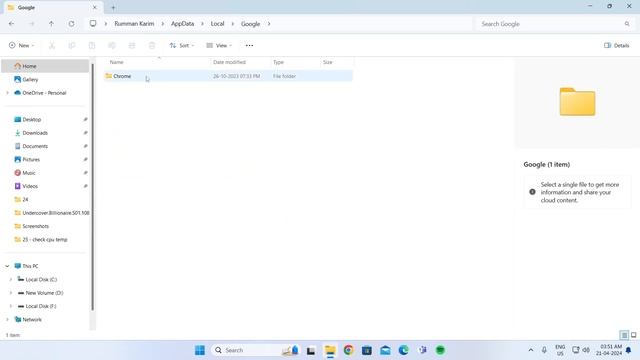Open Music quick access item
640x360 pixels.
tap(29, 173)
